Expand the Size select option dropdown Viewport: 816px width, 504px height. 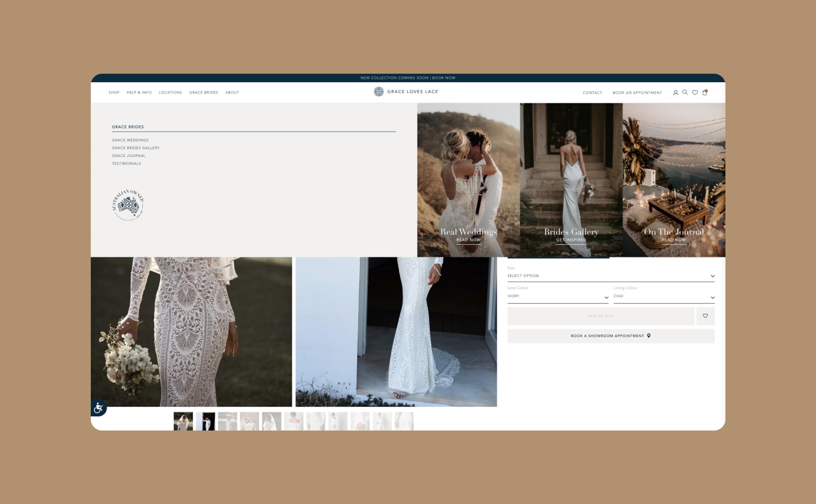coord(611,276)
